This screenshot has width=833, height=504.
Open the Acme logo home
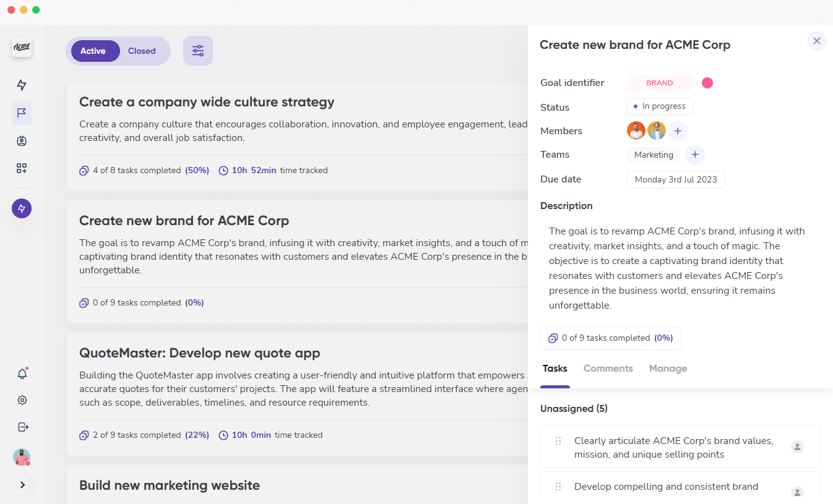[x=22, y=47]
